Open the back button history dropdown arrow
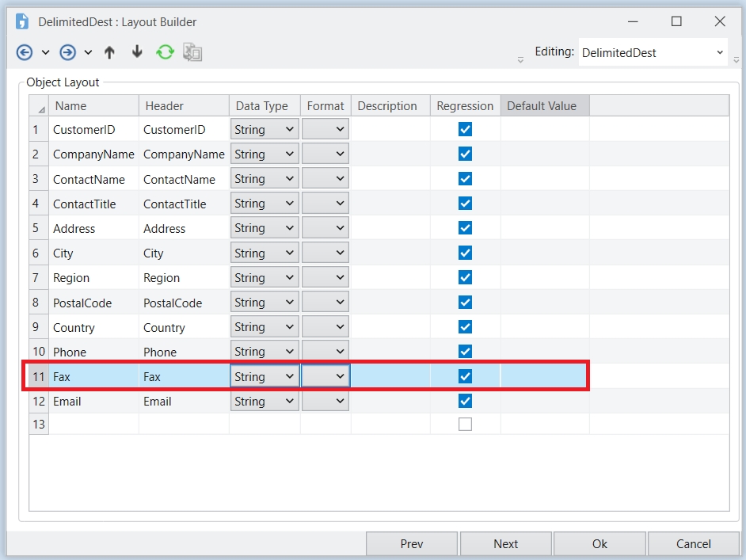Viewport: 746px width, 560px height. 45,52
